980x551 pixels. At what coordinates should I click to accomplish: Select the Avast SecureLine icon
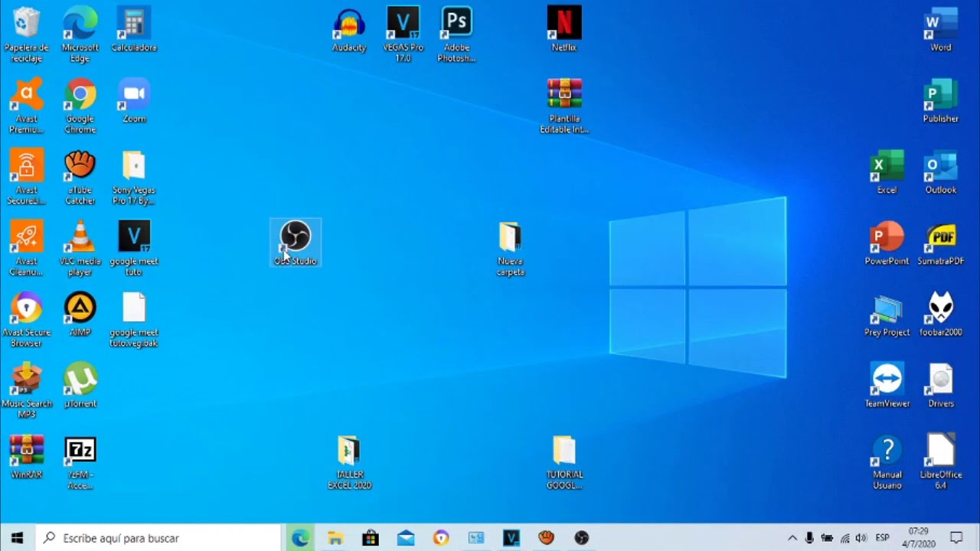click(26, 177)
